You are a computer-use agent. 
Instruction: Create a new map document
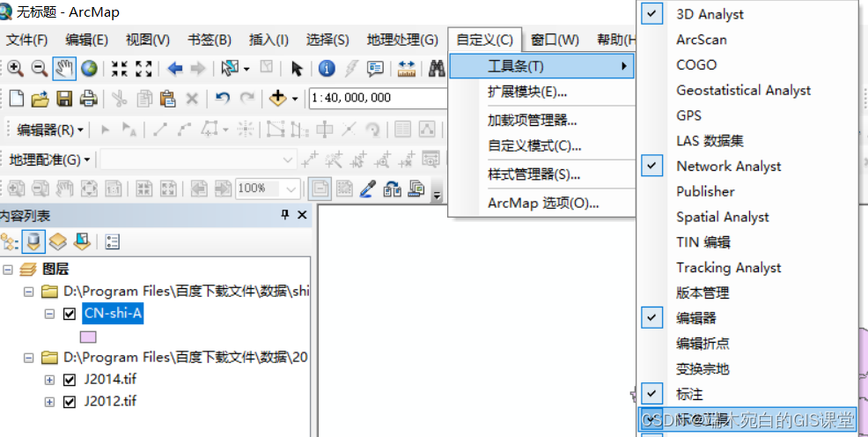pos(17,99)
